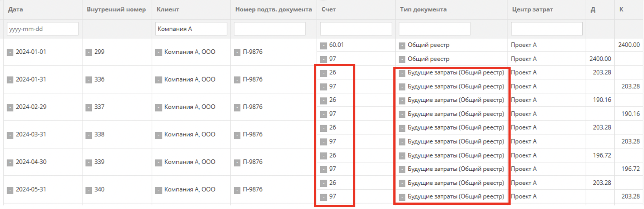This screenshot has height=209, width=644.
Task: Click the minus icon beside date 2024-04-30
Action: (x=10, y=162)
